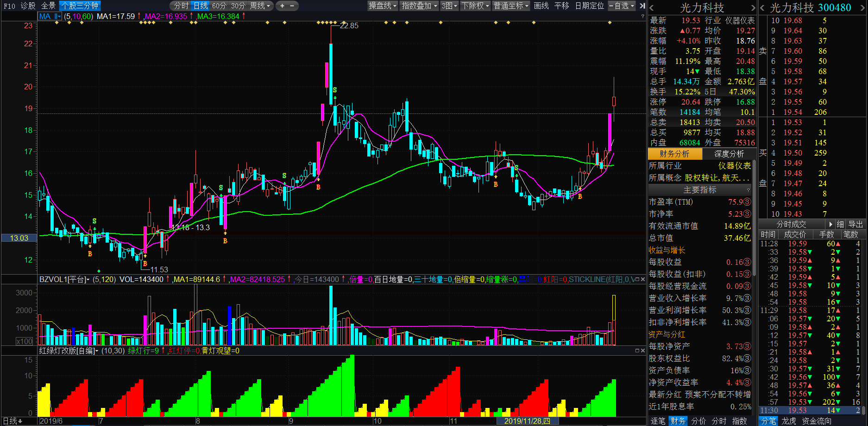Viewport: 868px width, 426px height.
Task: Open the 周线 period dropdown
Action: click(260, 6)
